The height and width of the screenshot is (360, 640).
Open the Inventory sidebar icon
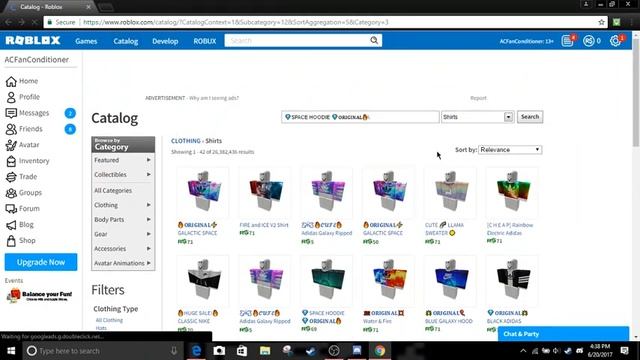point(11,161)
